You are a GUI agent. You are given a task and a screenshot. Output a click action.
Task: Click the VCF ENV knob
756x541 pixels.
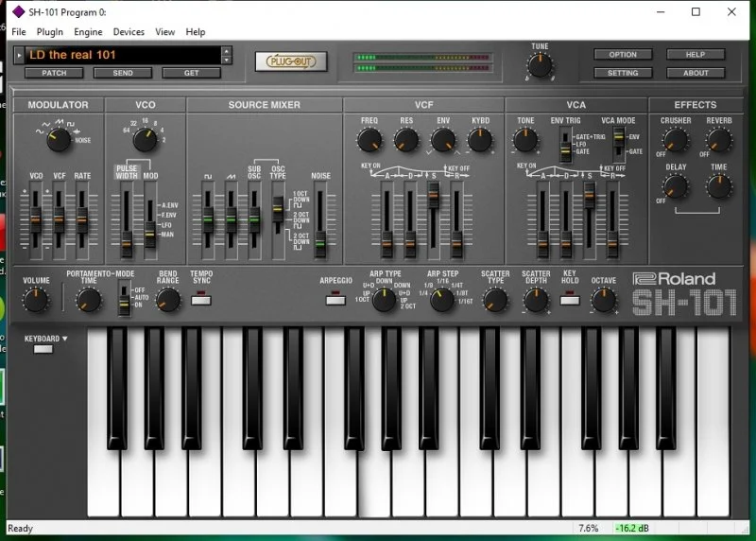[443, 140]
